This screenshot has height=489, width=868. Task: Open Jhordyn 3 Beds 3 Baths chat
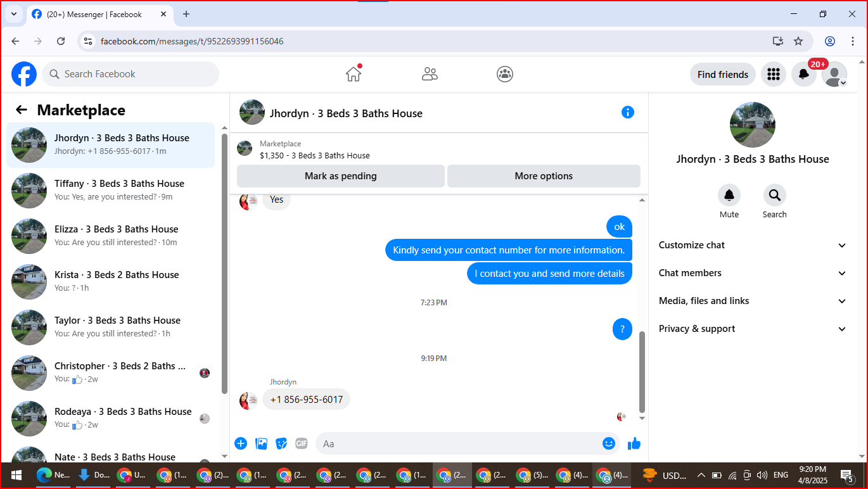tap(111, 145)
